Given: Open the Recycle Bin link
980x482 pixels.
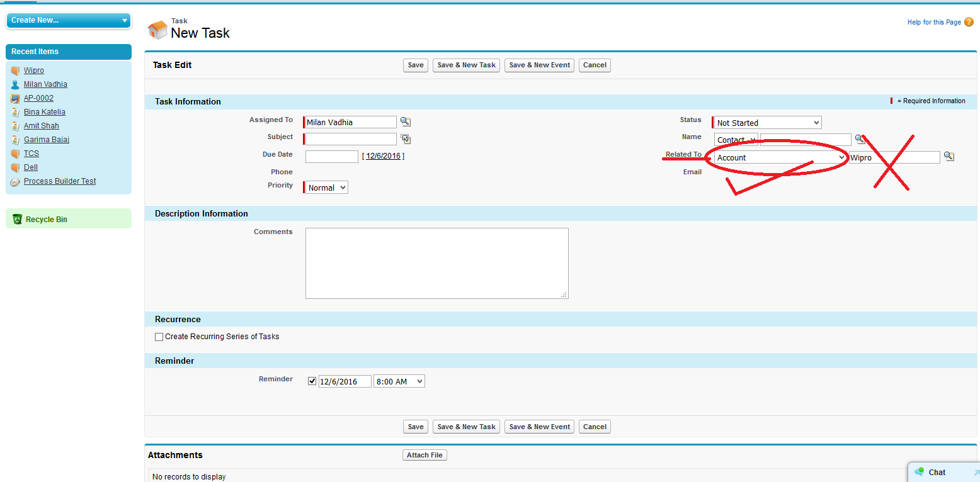Looking at the screenshot, I should (47, 220).
